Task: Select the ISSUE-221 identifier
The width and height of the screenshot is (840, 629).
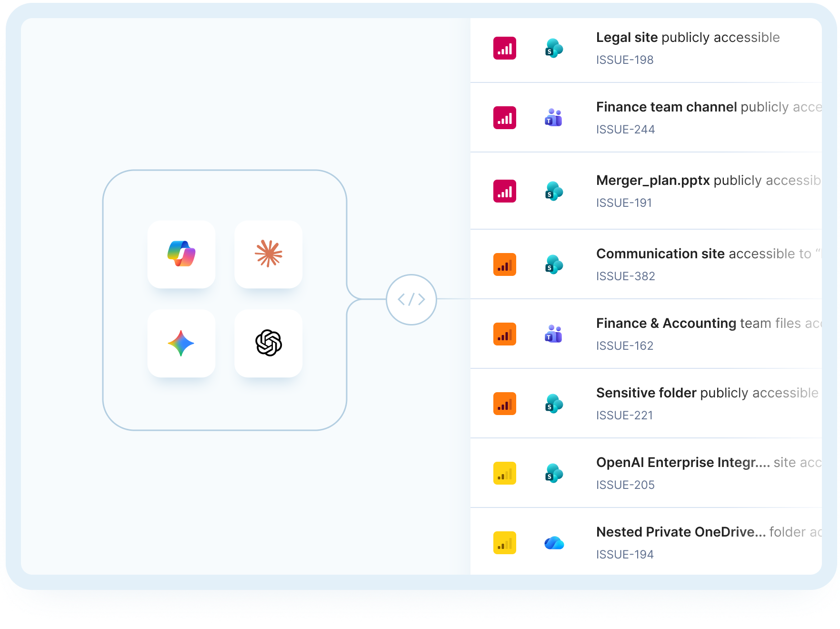Action: click(624, 416)
